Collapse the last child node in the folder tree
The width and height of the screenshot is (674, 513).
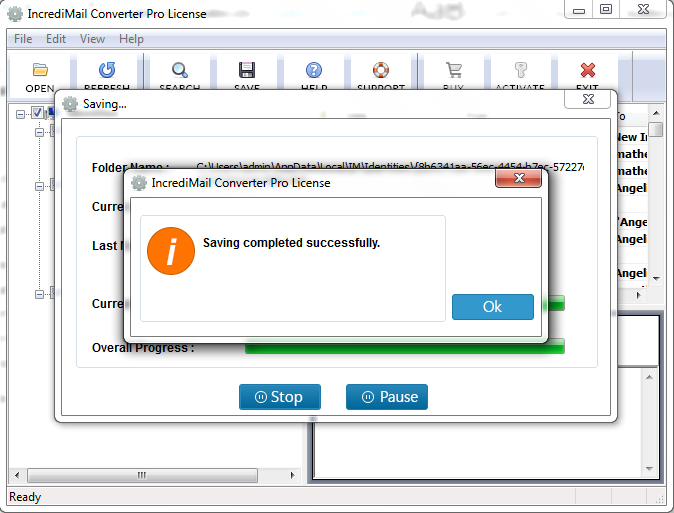click(x=39, y=294)
